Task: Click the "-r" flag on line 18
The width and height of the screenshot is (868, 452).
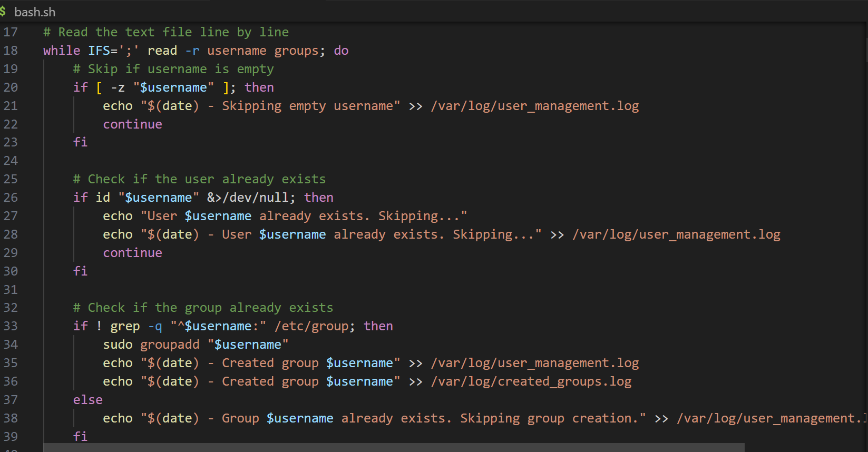Action: [192, 51]
